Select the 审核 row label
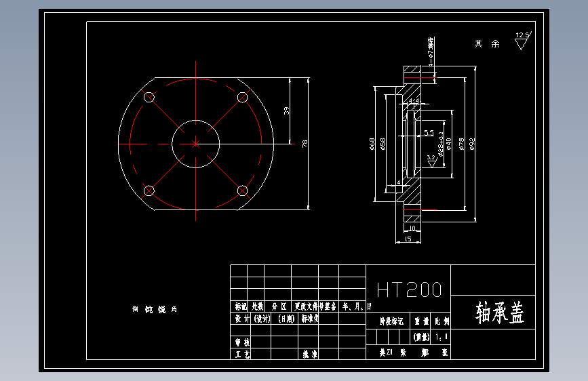This screenshot has height=381, width=588. click(x=242, y=342)
